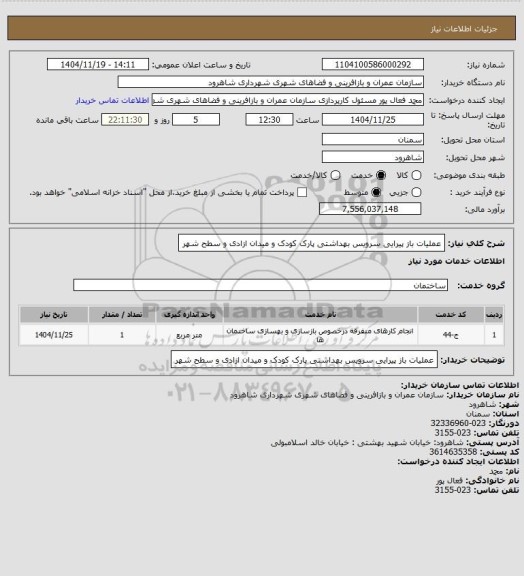
Task: Click the جزئیات اطلاعات نیاز header title
Action: 464,29
